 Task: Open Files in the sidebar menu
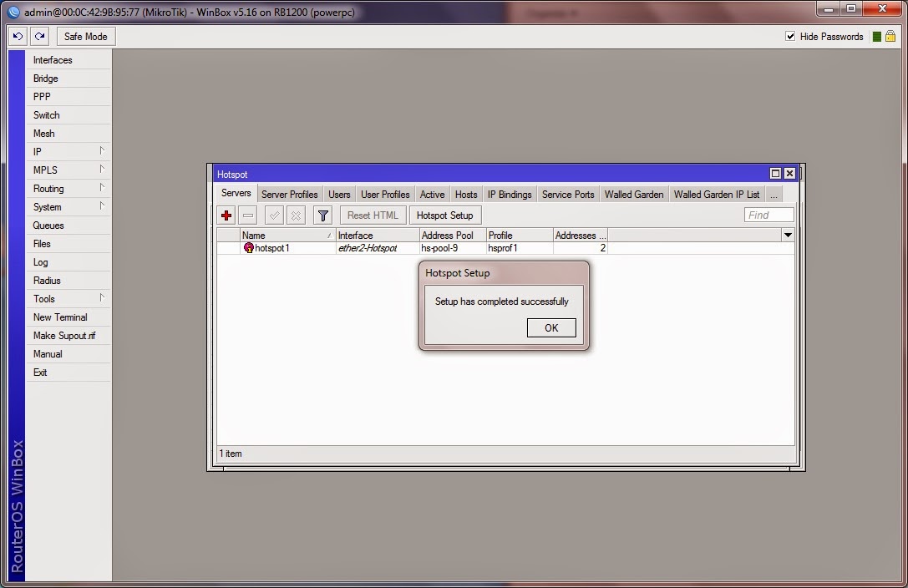coord(68,244)
